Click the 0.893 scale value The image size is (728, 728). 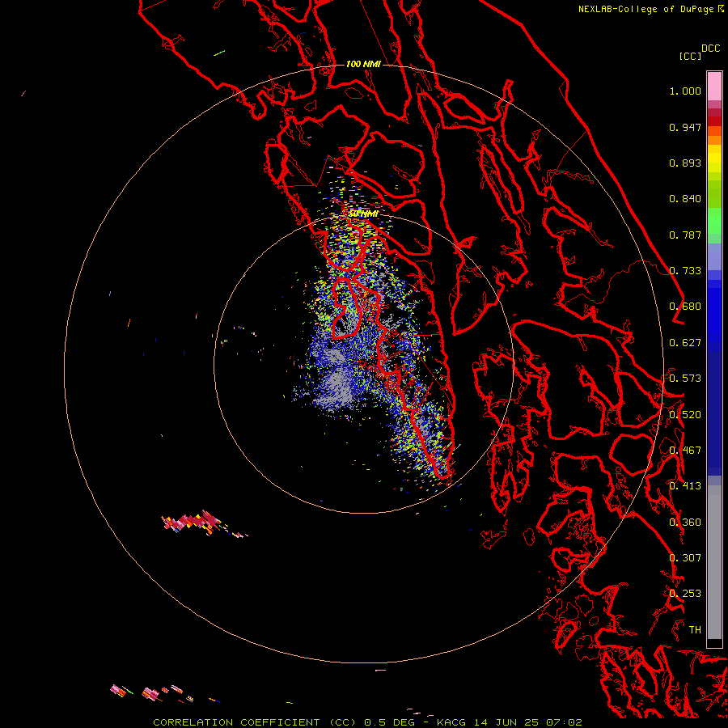tap(685, 163)
